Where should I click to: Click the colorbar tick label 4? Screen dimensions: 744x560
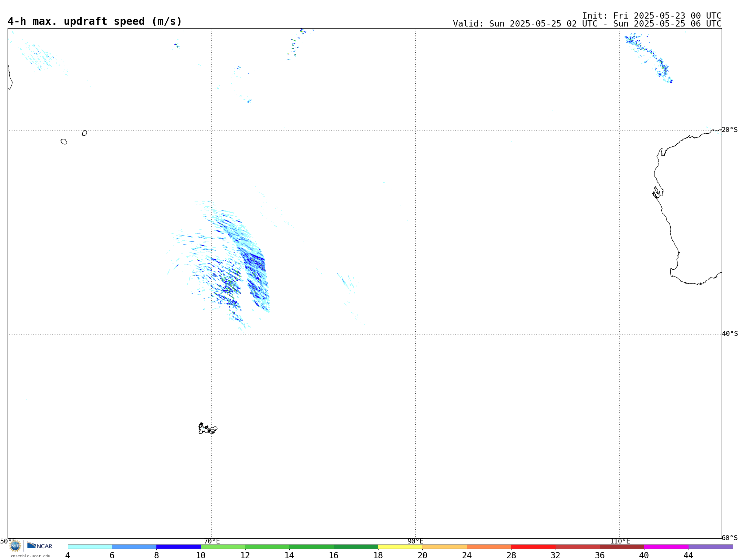pyautogui.click(x=68, y=555)
